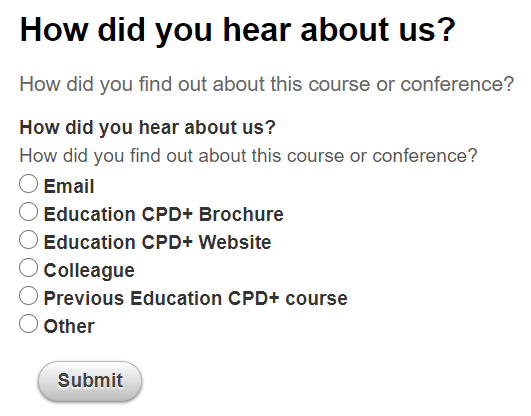Click the Previous Education CPD+ course label
The image size is (531, 416).
pyautogui.click(x=196, y=298)
